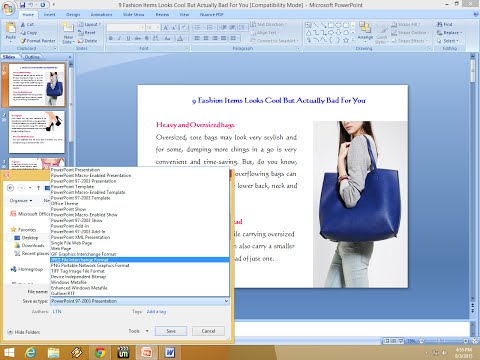Select the 5-point star shape
This screenshot has width=480, height=360.
(x=346, y=40)
